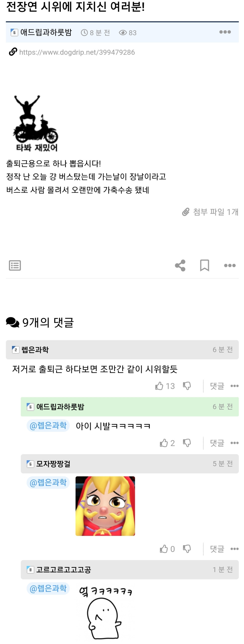Reply to 렙은과학's comment via 댓글
The image size is (244, 644).
[x=217, y=386]
